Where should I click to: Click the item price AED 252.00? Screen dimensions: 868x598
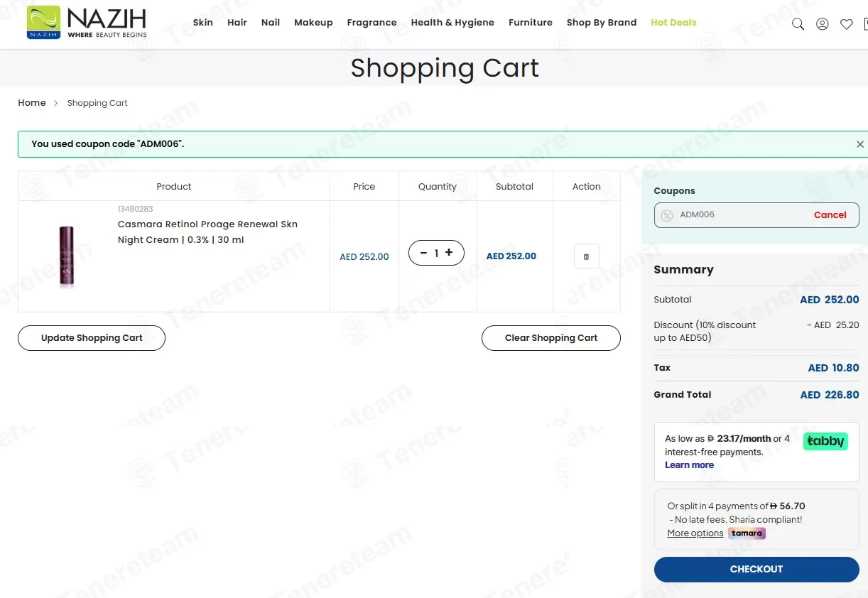click(x=364, y=257)
